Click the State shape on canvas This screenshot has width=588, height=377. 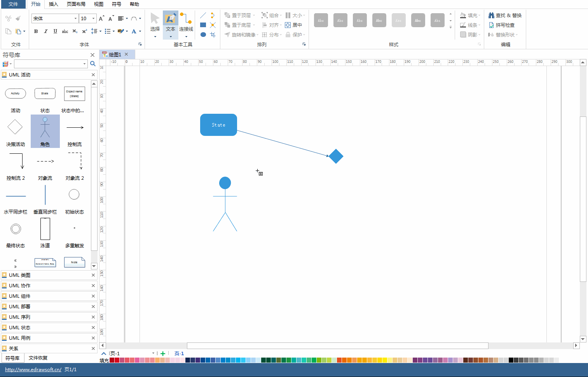tap(218, 125)
